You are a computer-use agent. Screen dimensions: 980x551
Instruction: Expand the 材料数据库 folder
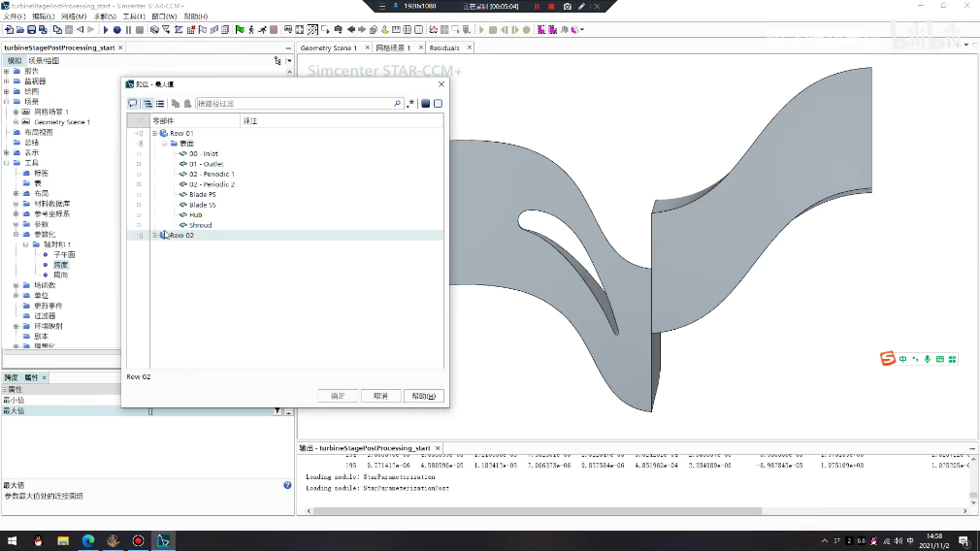point(16,204)
